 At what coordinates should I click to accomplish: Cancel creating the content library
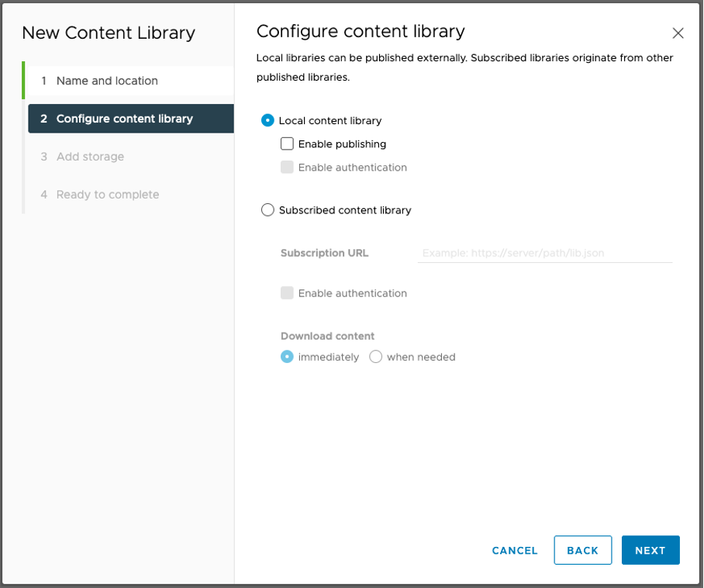(514, 550)
